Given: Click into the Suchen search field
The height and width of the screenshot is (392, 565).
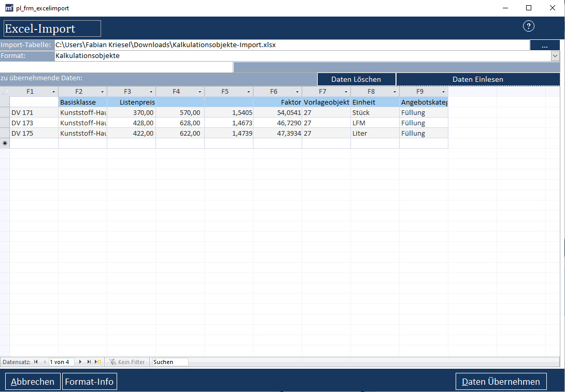Looking at the screenshot, I should tap(170, 362).
